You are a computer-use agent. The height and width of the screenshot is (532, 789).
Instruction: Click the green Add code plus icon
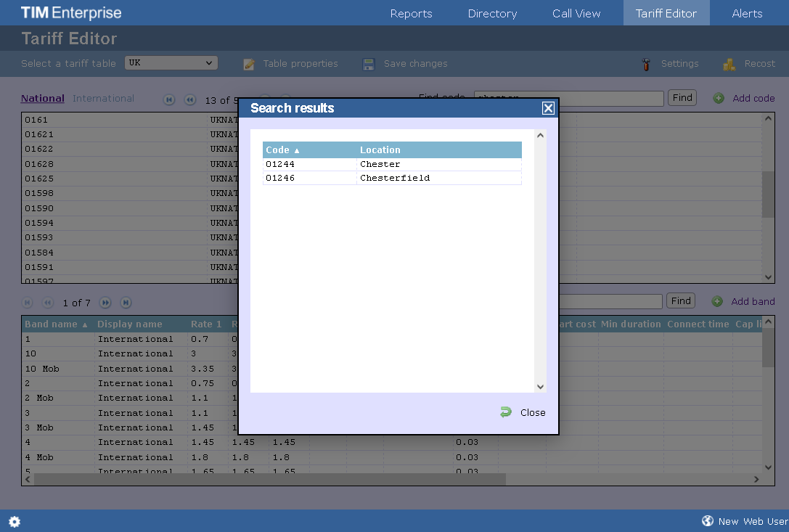pos(719,98)
